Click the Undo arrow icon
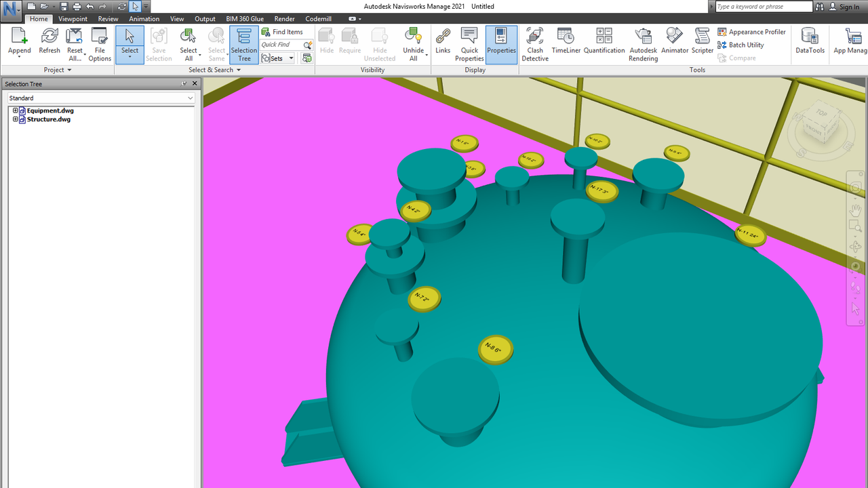Image resolution: width=868 pixels, height=488 pixels. [x=90, y=6]
